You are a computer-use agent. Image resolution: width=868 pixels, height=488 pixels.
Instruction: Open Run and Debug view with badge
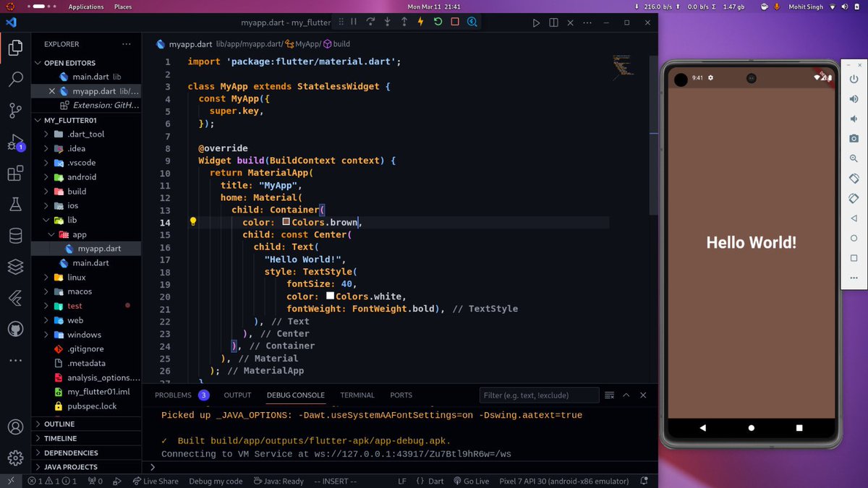[x=15, y=142]
